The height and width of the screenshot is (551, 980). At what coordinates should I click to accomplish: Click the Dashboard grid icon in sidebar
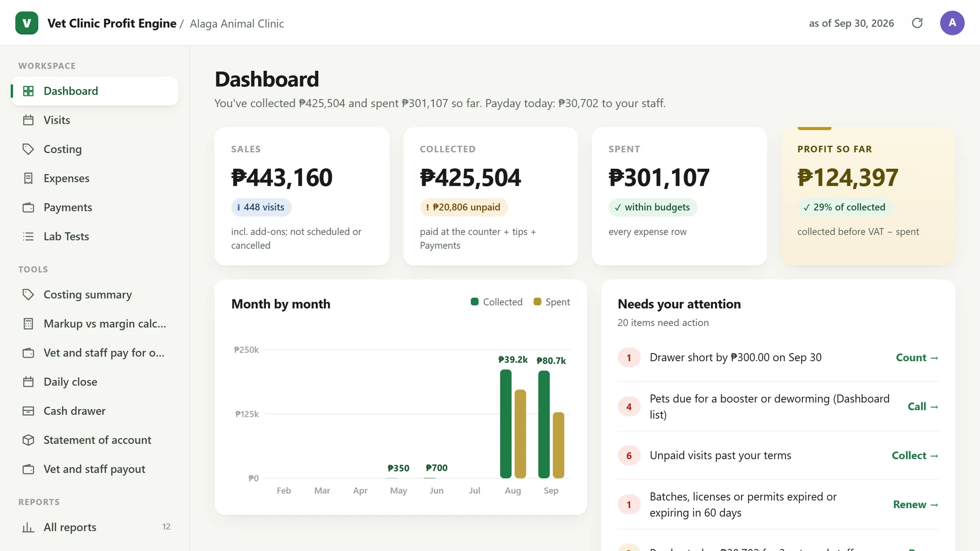(x=29, y=91)
